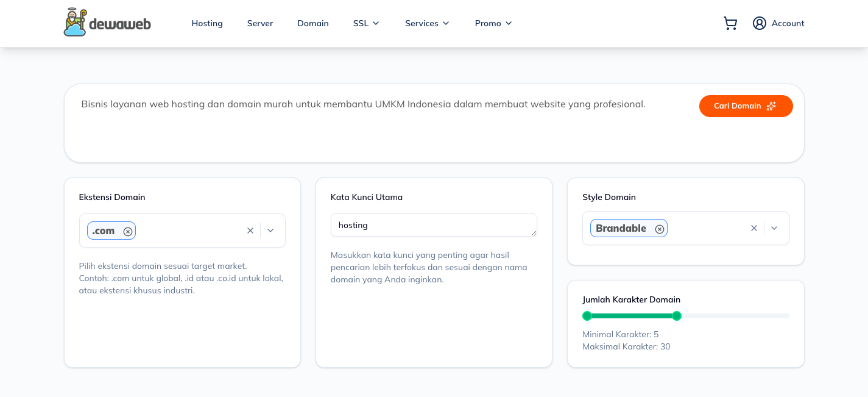868x397 pixels.
Task: Click the Account user icon
Action: (x=759, y=23)
